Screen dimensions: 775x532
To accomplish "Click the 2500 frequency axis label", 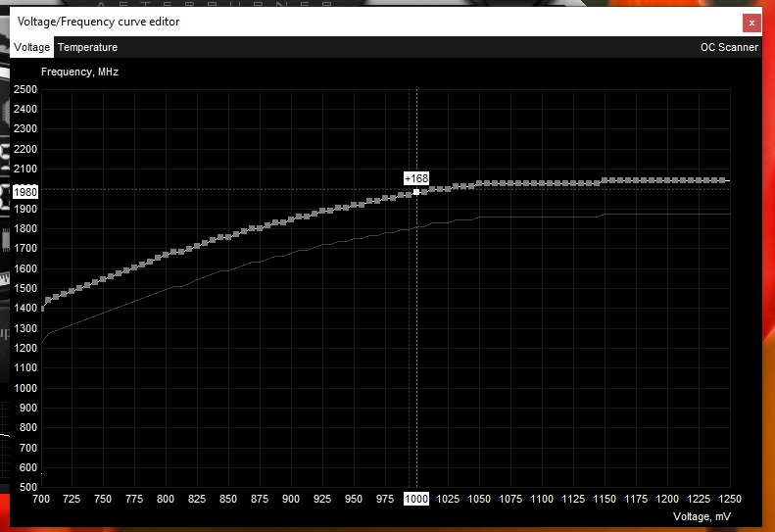I will (x=25, y=89).
